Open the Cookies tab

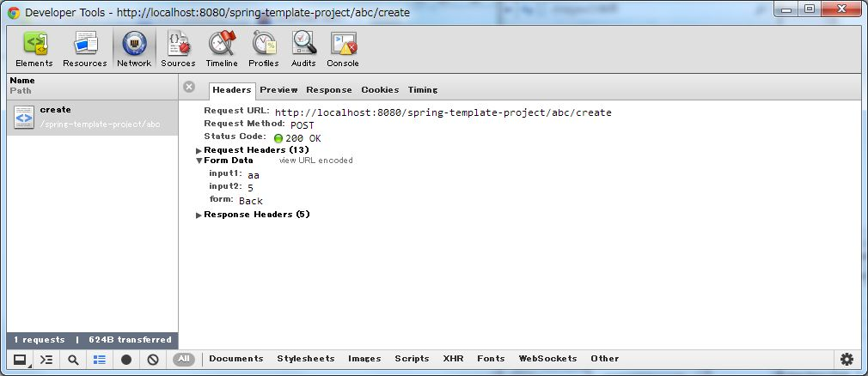pyautogui.click(x=380, y=90)
